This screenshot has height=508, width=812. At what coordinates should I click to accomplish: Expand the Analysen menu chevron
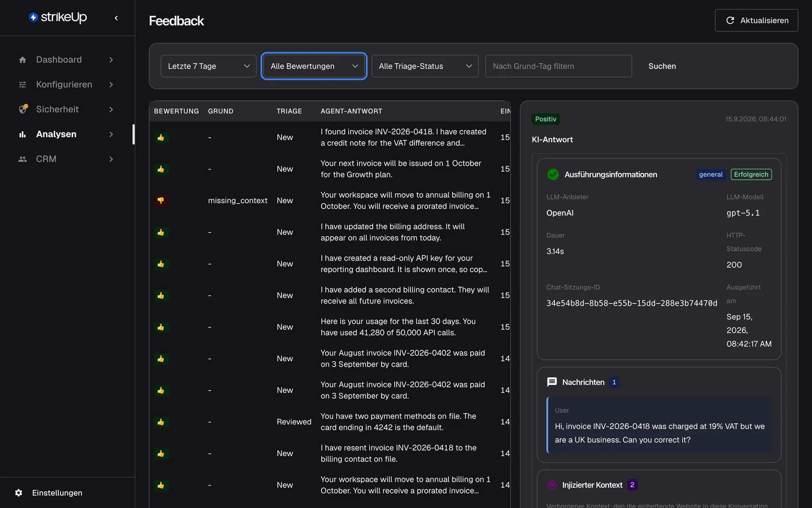pyautogui.click(x=111, y=134)
